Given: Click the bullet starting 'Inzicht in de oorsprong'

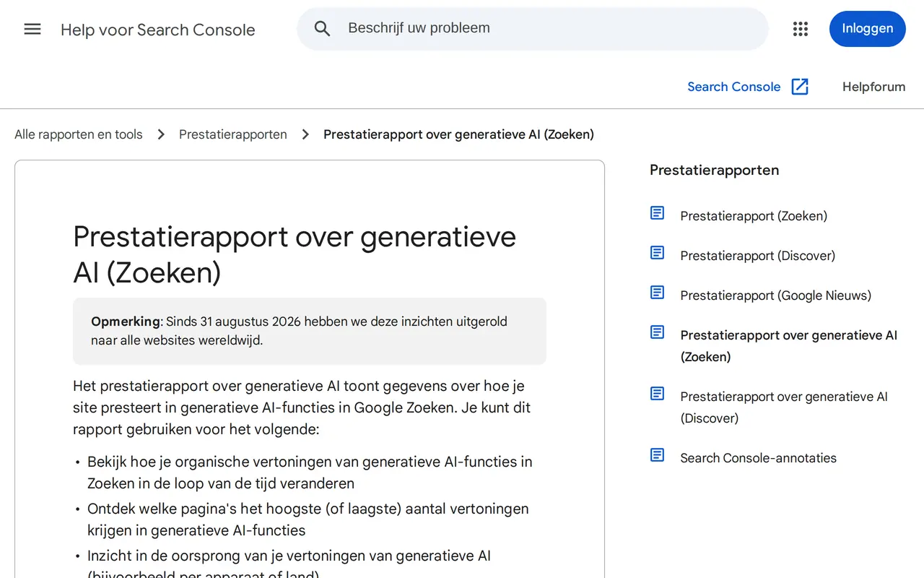Looking at the screenshot, I should coord(289,565).
